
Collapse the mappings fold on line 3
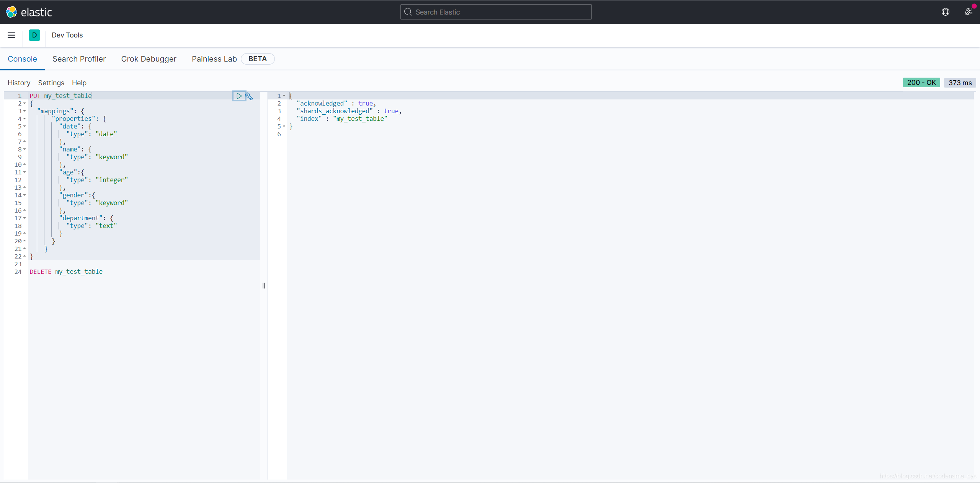pos(24,111)
